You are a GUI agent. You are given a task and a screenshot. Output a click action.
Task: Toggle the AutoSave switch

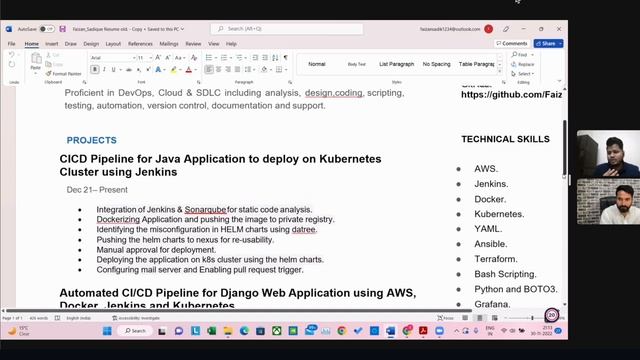coord(47,29)
